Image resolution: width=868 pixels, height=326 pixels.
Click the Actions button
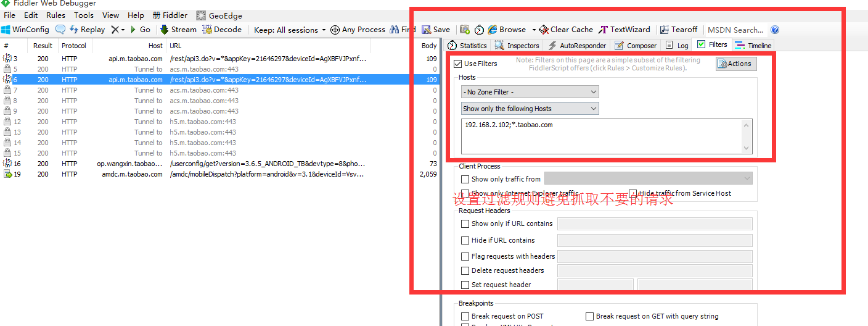tap(735, 64)
